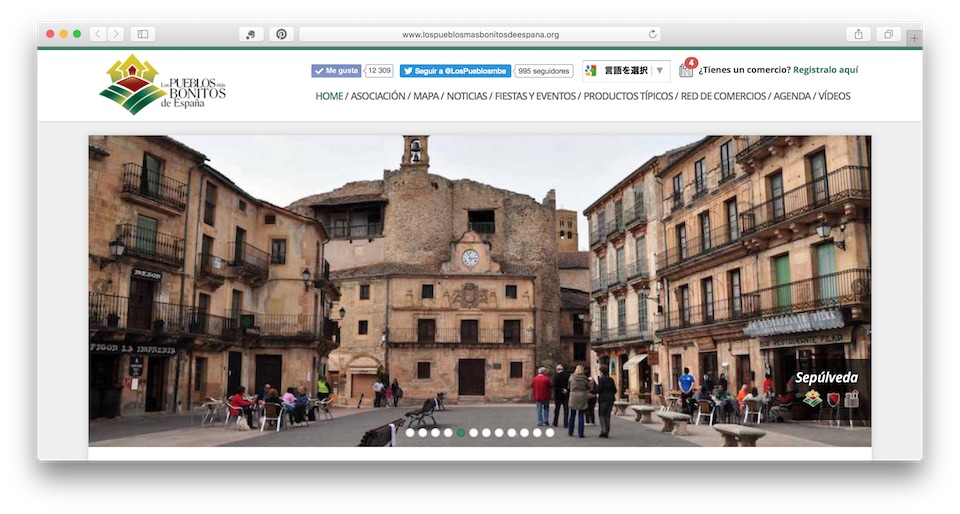Click the website address bar
Screen dimensions: 960x514
tap(480, 34)
